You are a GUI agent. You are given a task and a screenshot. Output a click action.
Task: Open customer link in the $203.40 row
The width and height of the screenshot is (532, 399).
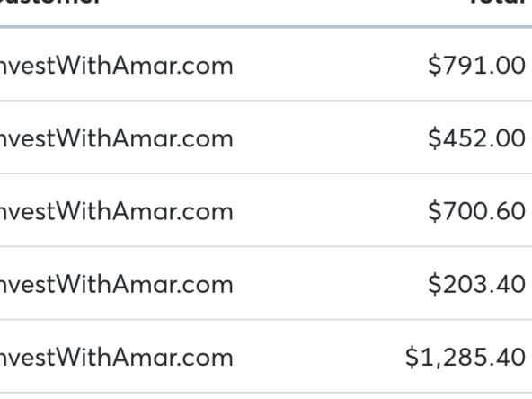(x=117, y=284)
